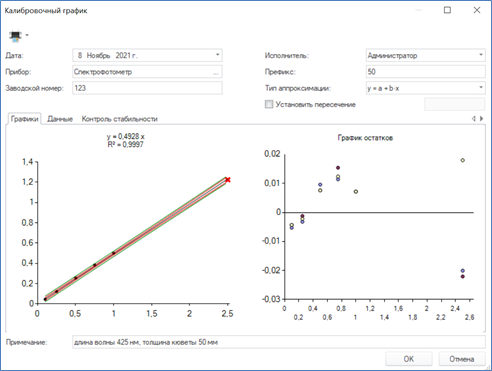Viewport: 492px width, 371px height.
Task: Click the Прибор field with Спектрофотометр
Action: coord(147,72)
